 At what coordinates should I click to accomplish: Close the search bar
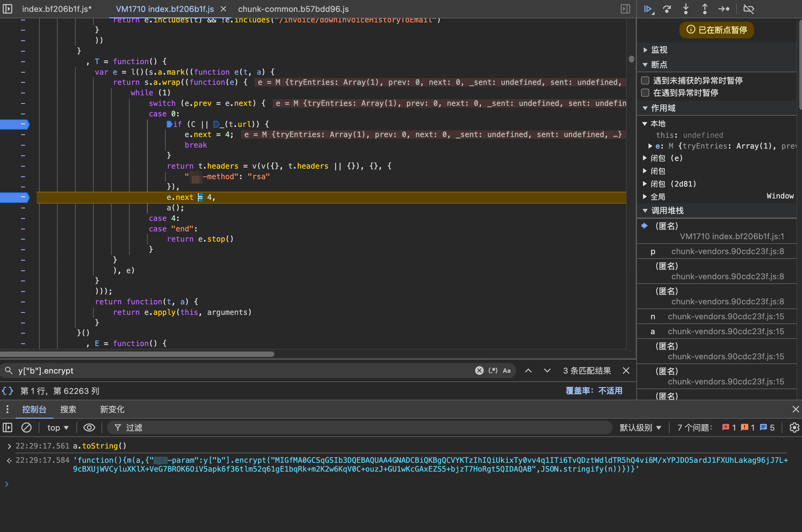click(626, 370)
